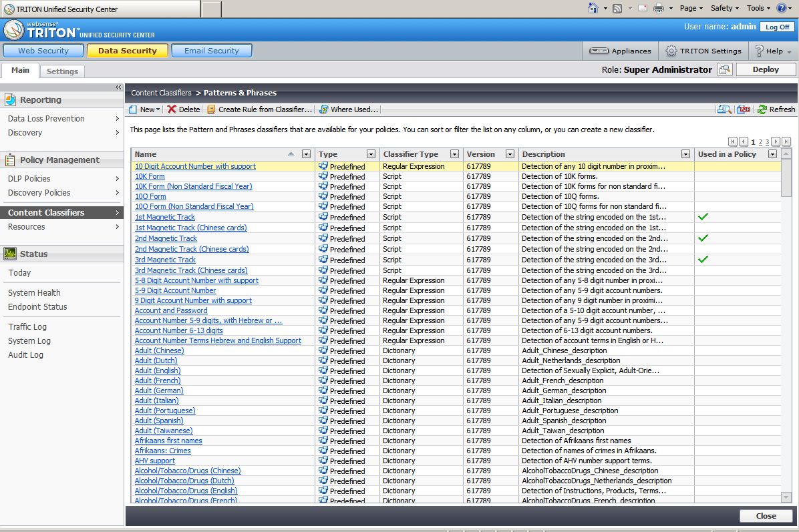Screen dimensions: 799x532
Task: Open TRITON Settings via gear icon
Action: pyautogui.click(x=671, y=51)
